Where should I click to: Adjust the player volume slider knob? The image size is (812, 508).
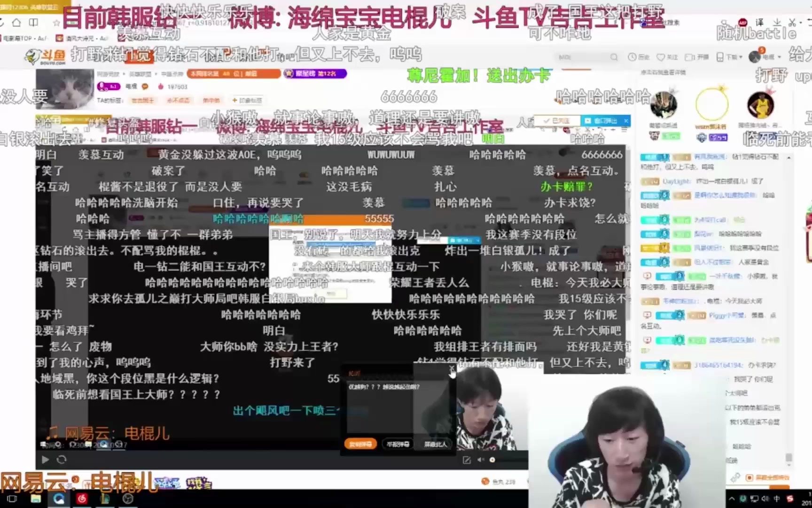click(492, 460)
